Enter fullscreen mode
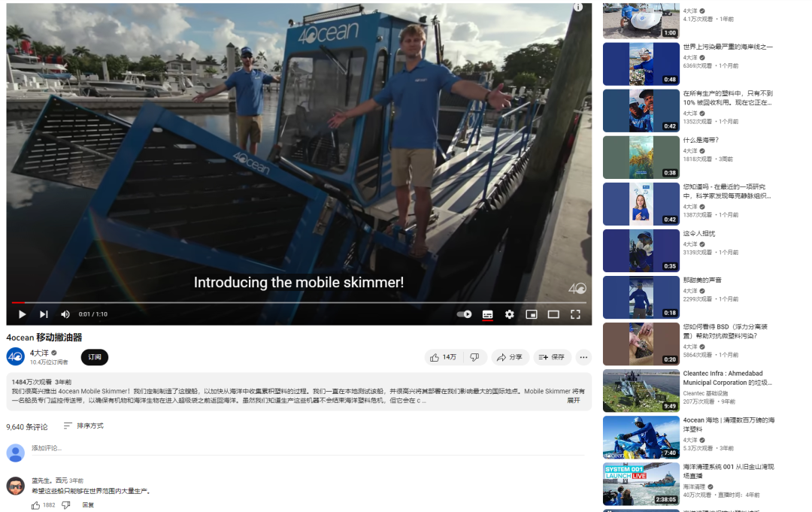 pyautogui.click(x=575, y=314)
